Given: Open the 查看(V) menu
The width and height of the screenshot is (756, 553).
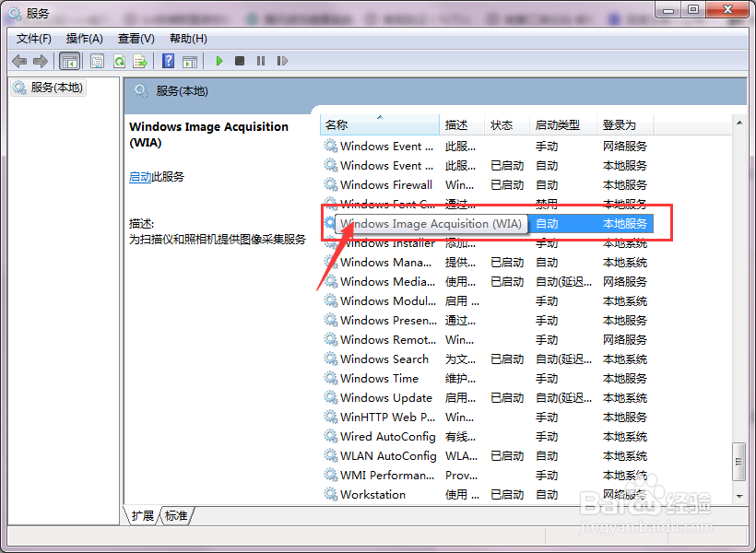Looking at the screenshot, I should click(136, 39).
